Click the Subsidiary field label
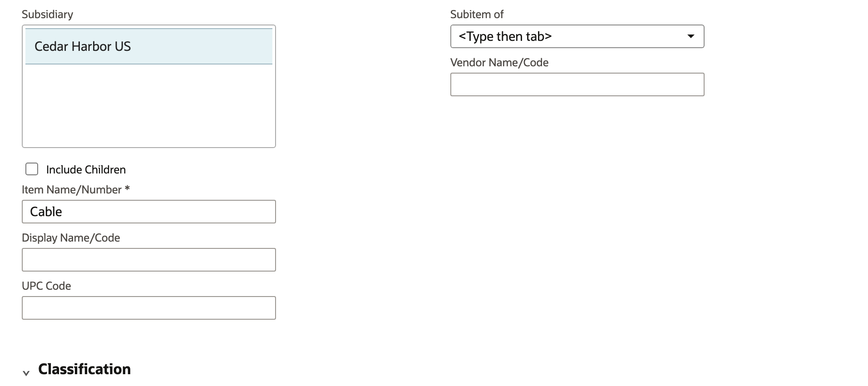 47,15
